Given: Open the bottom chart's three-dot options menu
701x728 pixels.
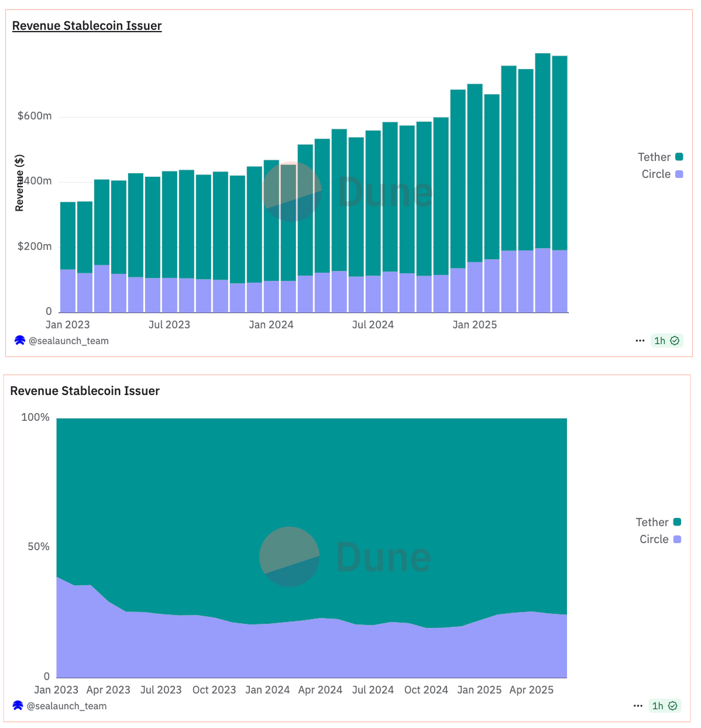Looking at the screenshot, I should 638,706.
